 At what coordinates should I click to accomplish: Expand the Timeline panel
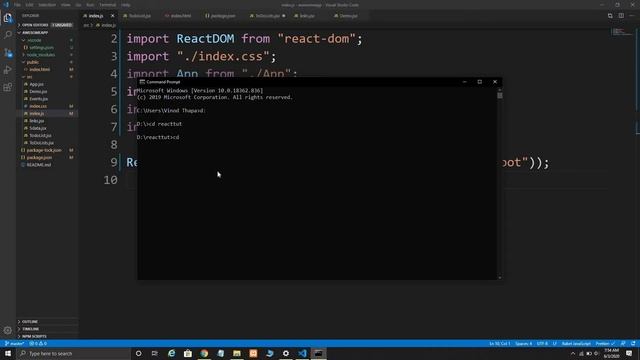click(47, 329)
